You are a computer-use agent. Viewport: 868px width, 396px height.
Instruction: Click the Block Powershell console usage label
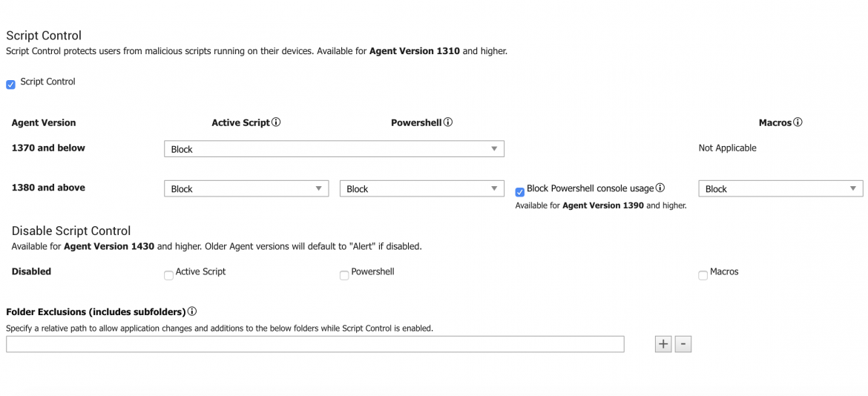pos(591,188)
